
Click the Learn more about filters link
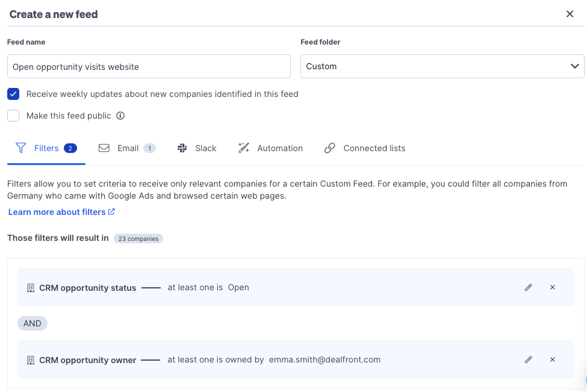[x=57, y=212]
